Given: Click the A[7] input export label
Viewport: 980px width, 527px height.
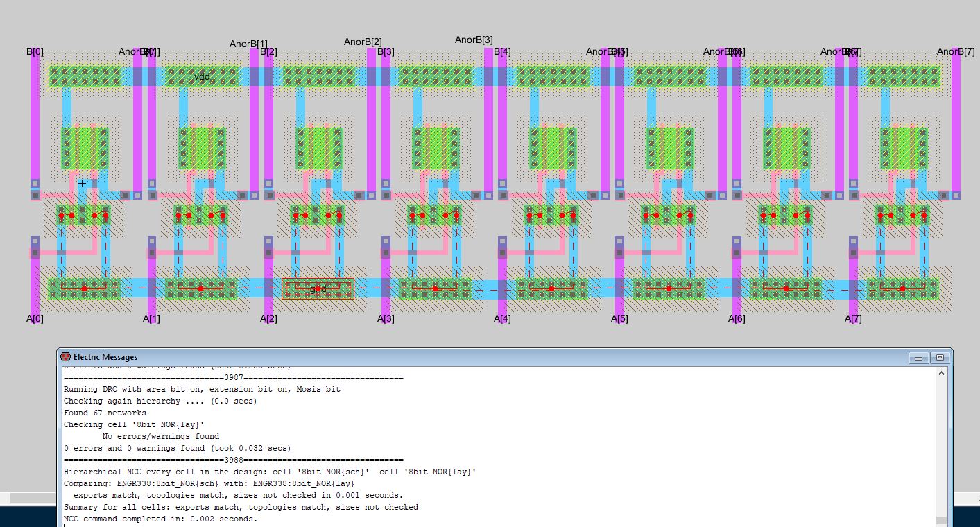Looking at the screenshot, I should (x=853, y=319).
